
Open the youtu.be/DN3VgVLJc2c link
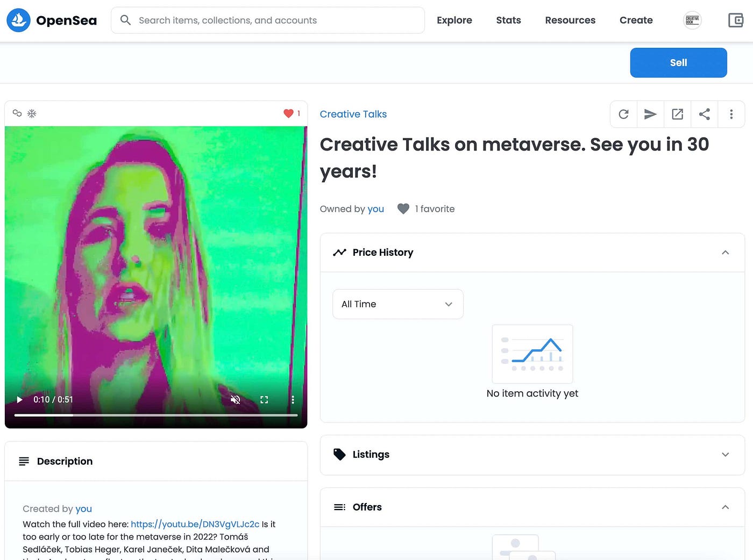pyautogui.click(x=195, y=524)
